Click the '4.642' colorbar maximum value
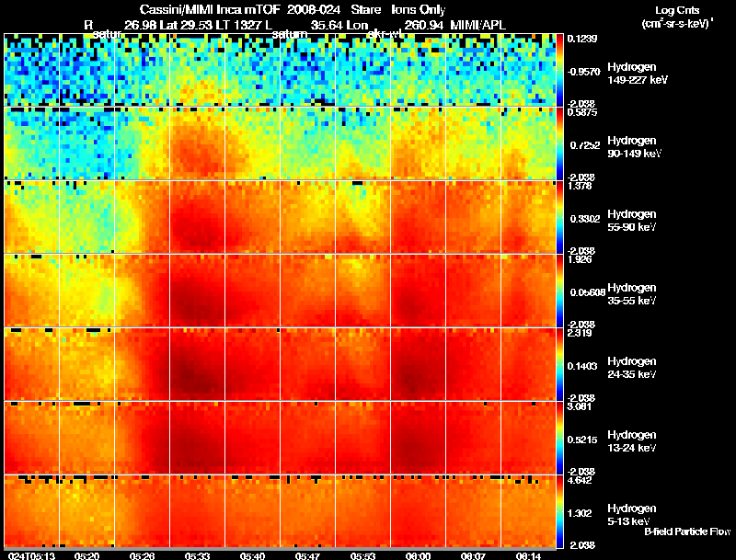Screen dimensions: 736x560 click(580, 480)
